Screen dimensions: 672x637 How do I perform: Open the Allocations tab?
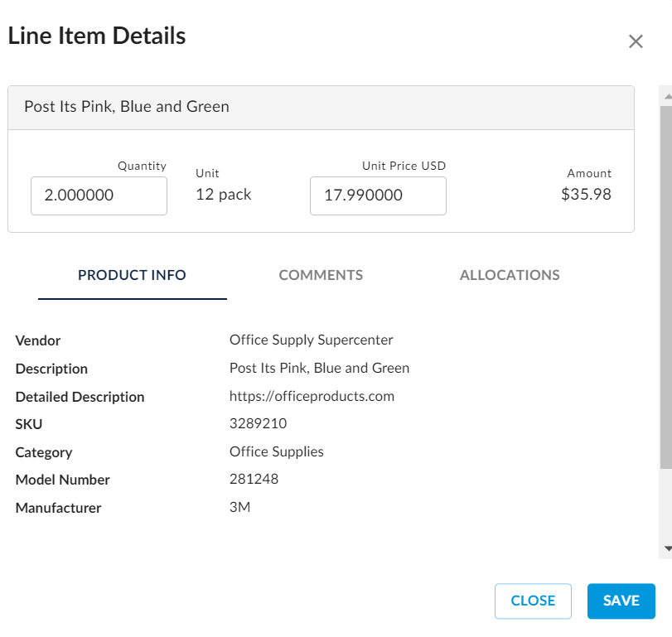click(x=510, y=275)
